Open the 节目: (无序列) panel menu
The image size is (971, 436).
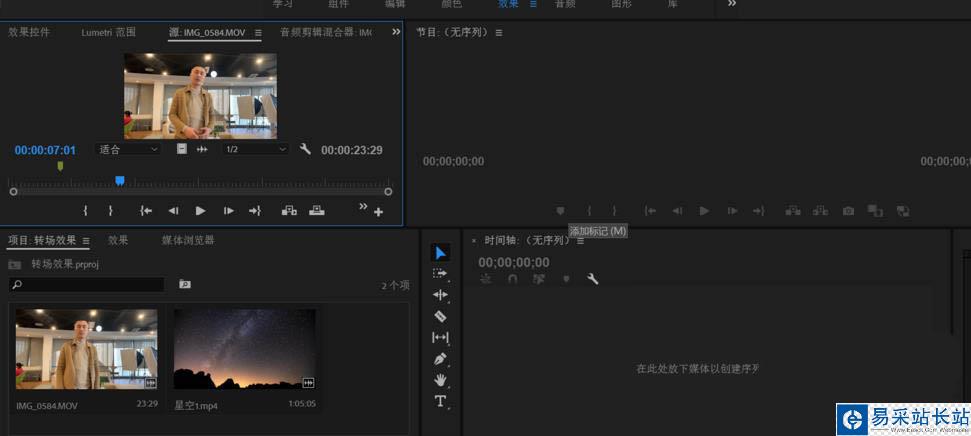(499, 33)
